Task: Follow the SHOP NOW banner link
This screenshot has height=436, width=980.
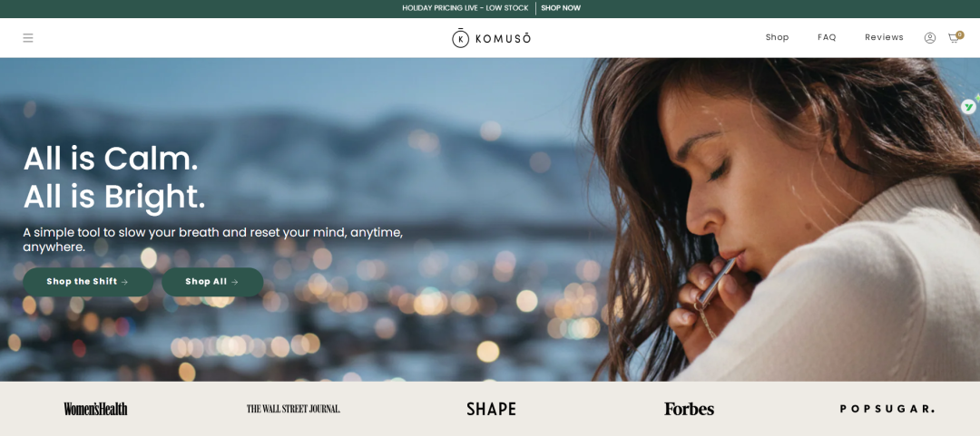Action: [561, 8]
